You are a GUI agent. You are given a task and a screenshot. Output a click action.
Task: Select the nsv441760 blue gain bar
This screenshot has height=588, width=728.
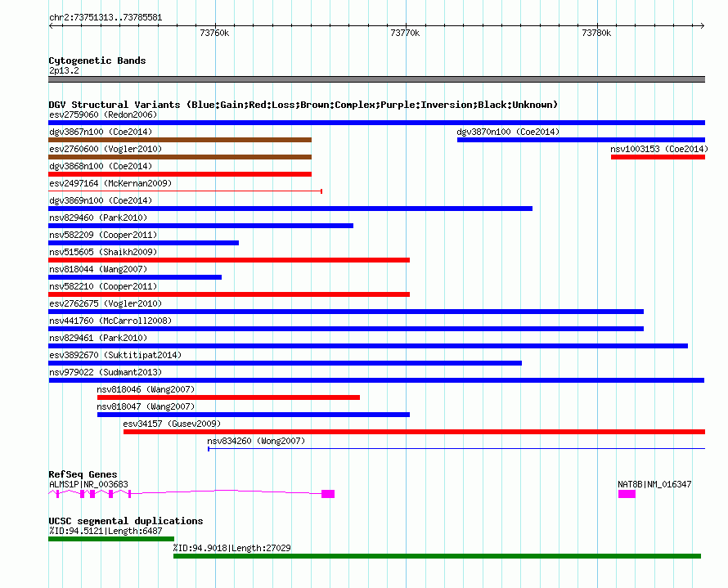coord(346,329)
